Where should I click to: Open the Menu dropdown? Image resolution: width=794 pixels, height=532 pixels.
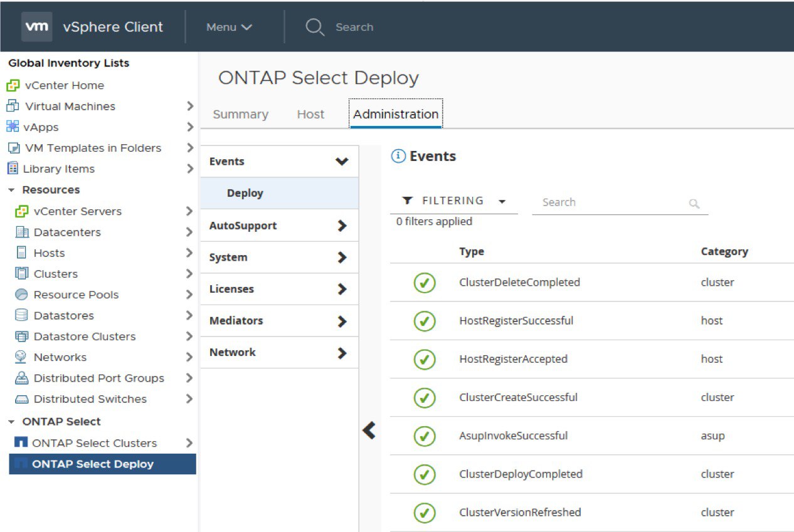(230, 27)
